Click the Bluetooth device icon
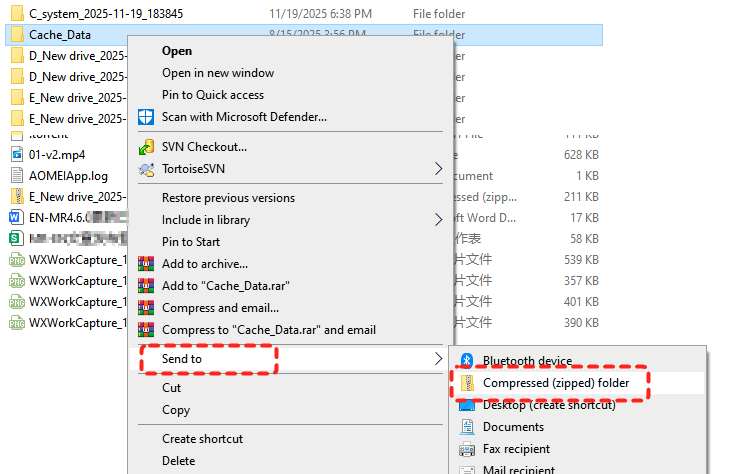Viewport: 729px width, 474px height. [467, 361]
